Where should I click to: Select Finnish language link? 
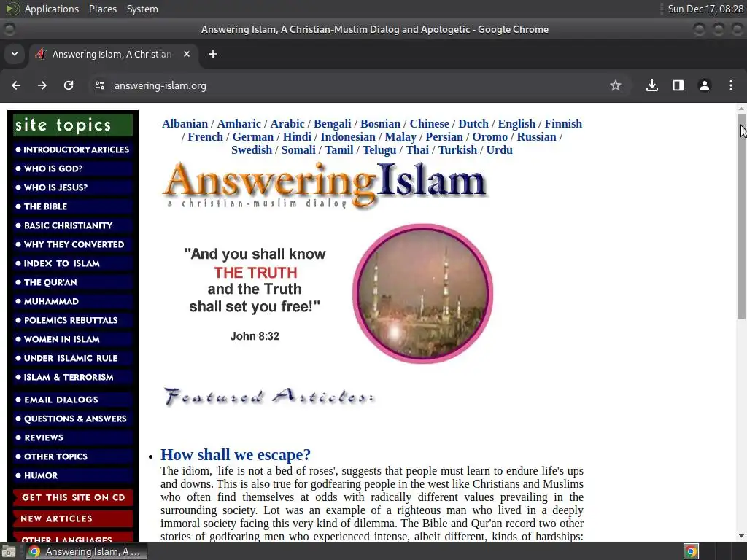563,123
